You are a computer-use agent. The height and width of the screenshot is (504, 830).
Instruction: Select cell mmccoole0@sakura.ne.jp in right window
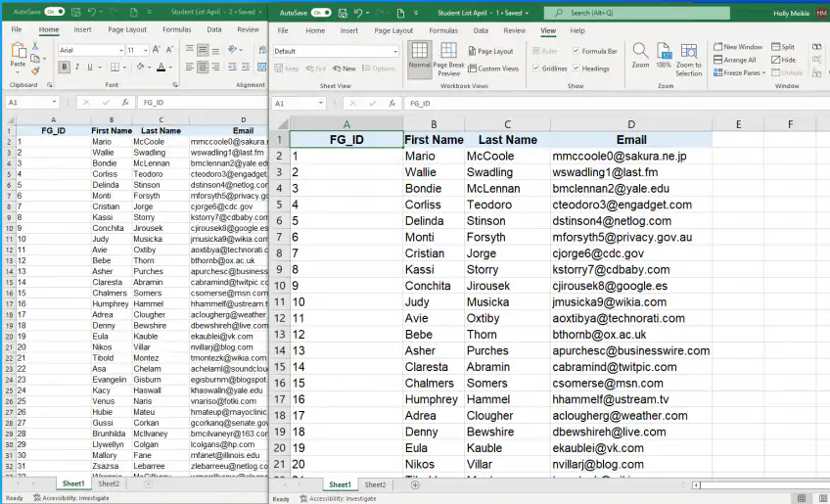(631, 157)
